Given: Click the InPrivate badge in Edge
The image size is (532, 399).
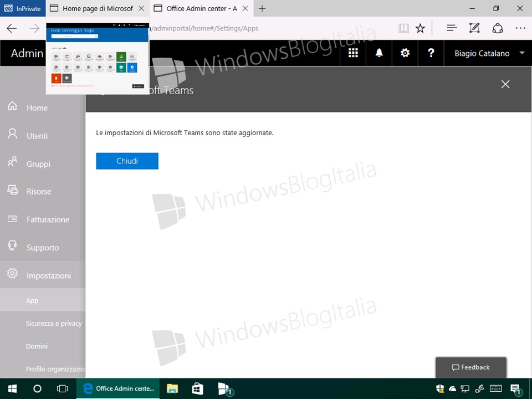Looking at the screenshot, I should coord(23,8).
